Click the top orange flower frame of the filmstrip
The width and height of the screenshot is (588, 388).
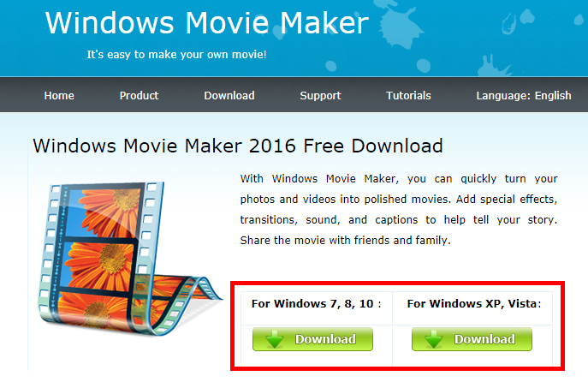pyautogui.click(x=107, y=212)
